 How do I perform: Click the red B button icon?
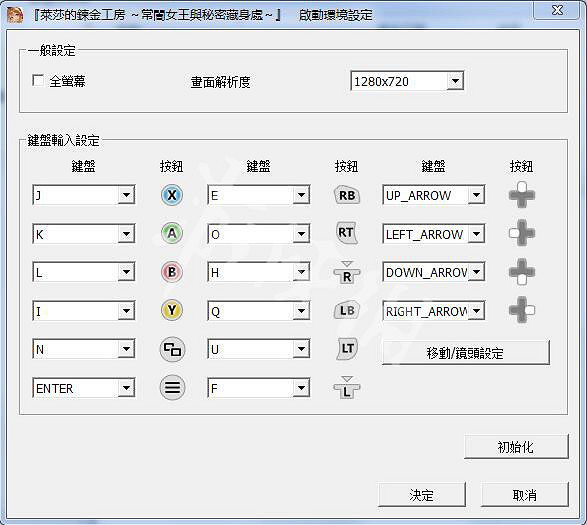click(172, 272)
